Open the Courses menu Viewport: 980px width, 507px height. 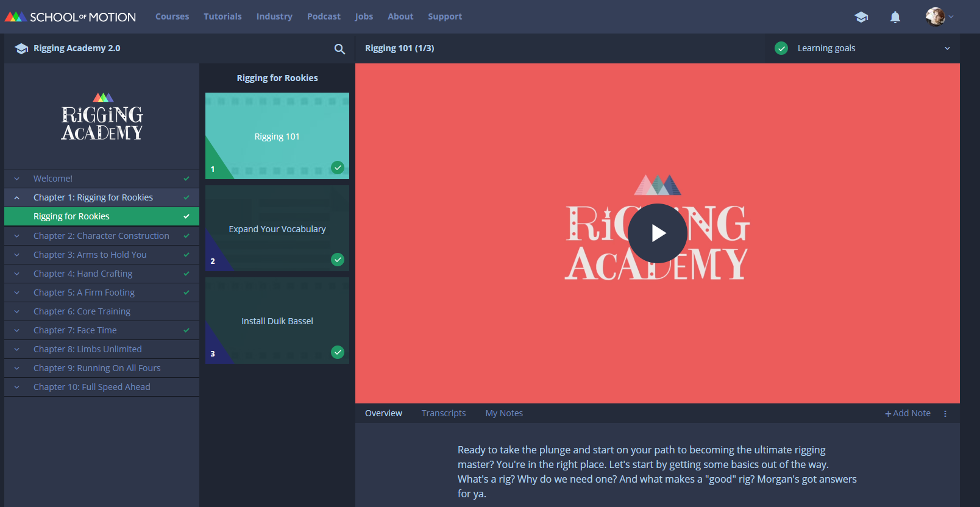pos(172,16)
